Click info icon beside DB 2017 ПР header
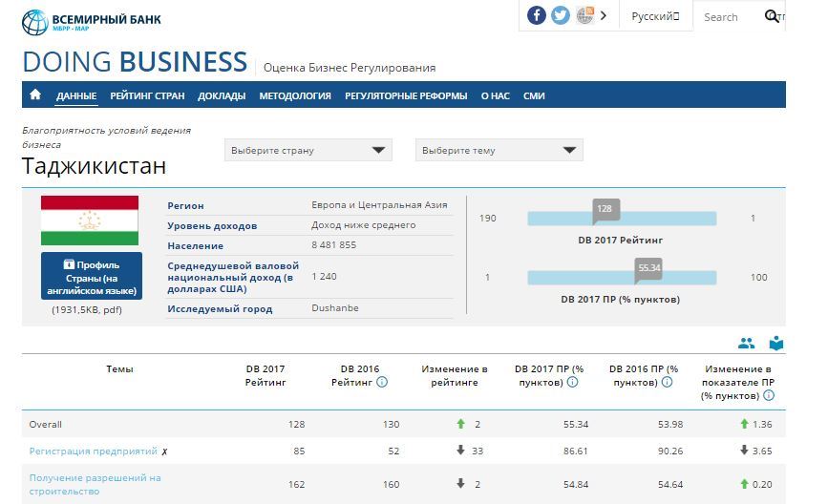 572,382
